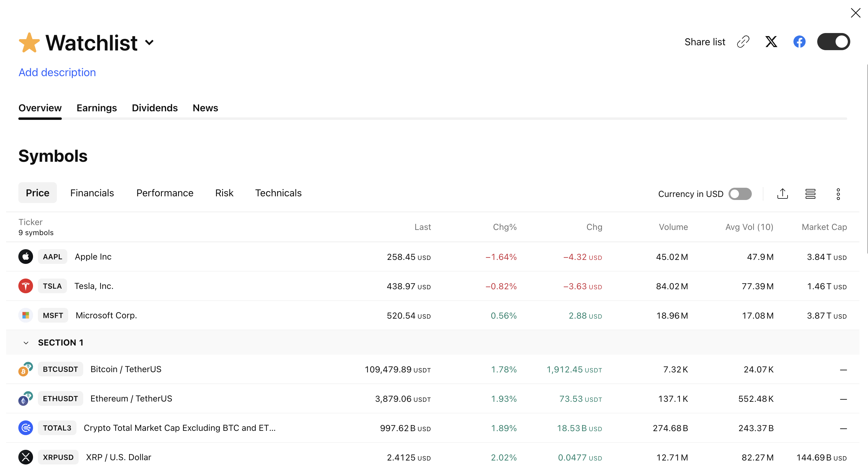Open the Watchlist name dropdown arrow

149,43
